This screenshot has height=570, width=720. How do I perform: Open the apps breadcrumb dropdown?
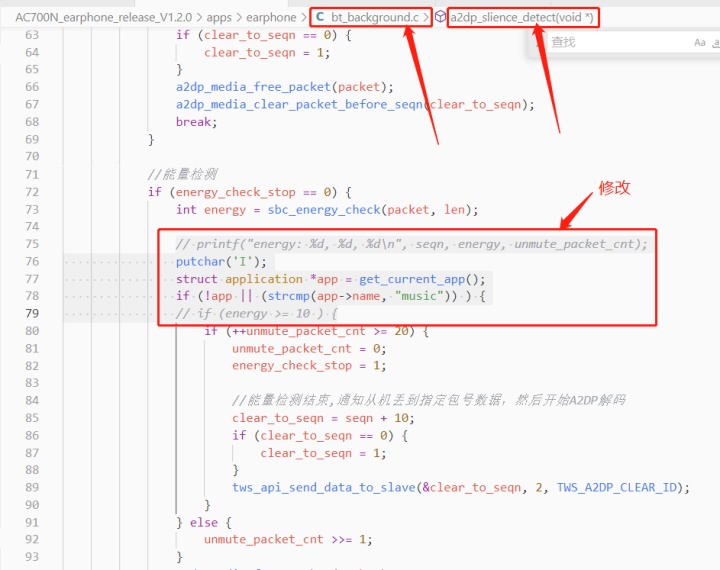pyautogui.click(x=219, y=17)
